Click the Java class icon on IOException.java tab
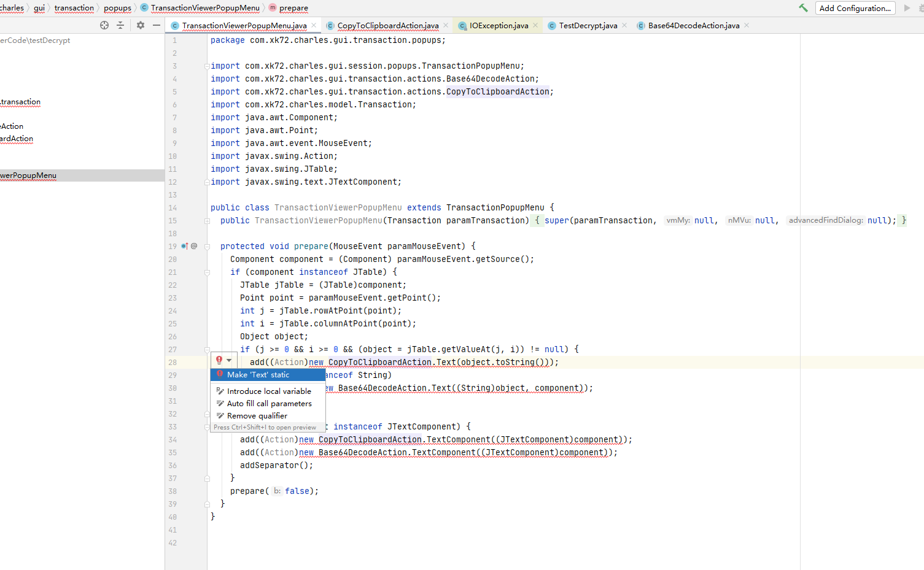This screenshot has width=924, height=570. point(463,25)
